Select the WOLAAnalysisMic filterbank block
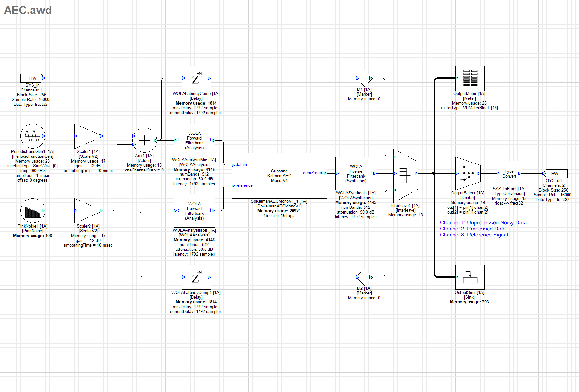 194,140
